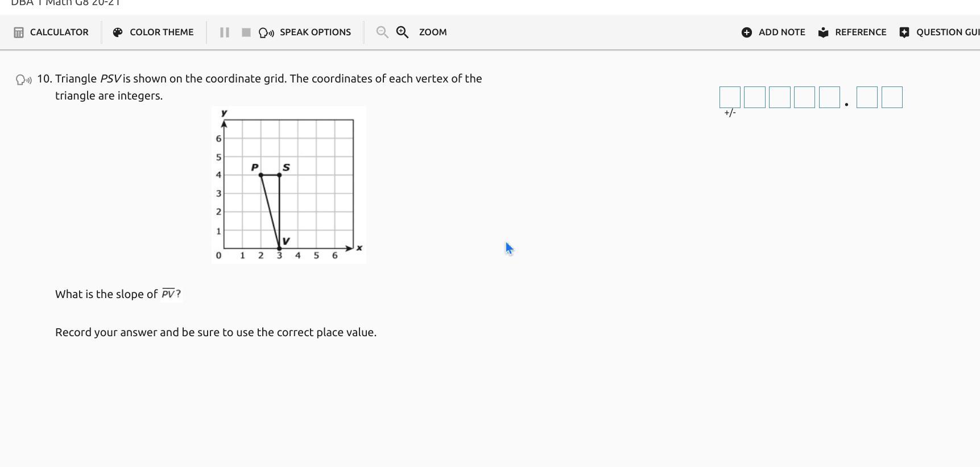Open the Calculator tool
Screen dimensions: 980x467
(x=51, y=32)
